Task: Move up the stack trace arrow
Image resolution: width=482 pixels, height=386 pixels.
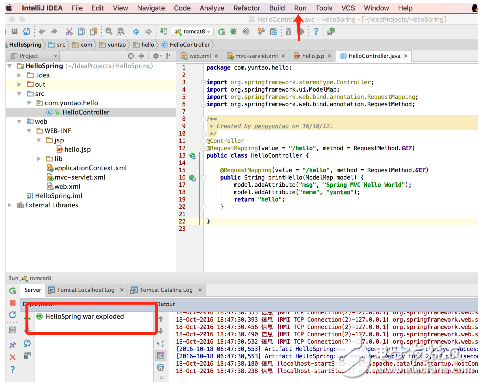Action: click(x=161, y=319)
